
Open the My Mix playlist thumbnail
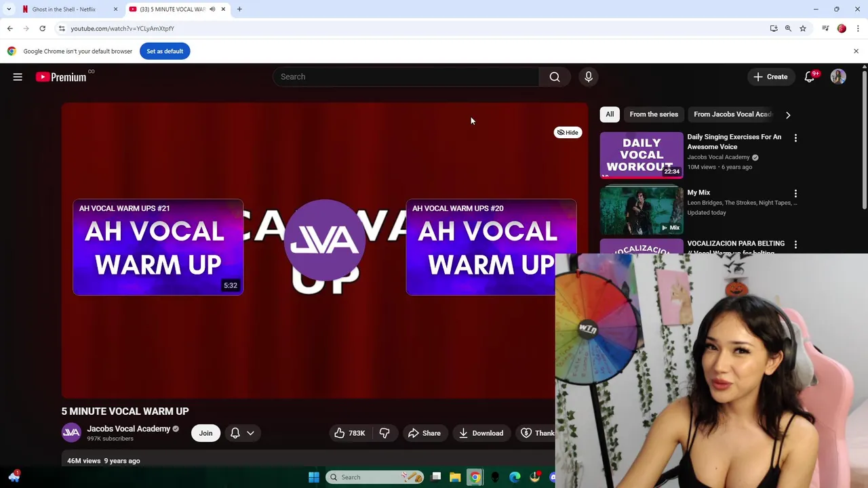click(642, 210)
